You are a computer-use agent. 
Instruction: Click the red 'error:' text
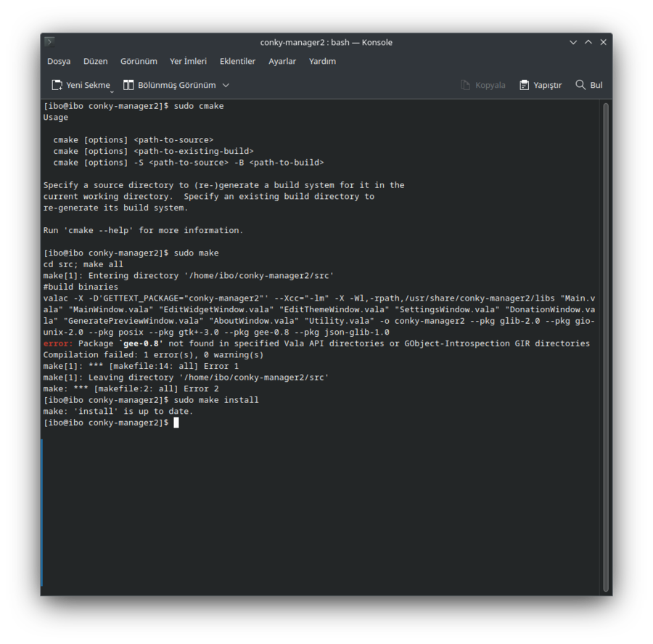(58, 343)
